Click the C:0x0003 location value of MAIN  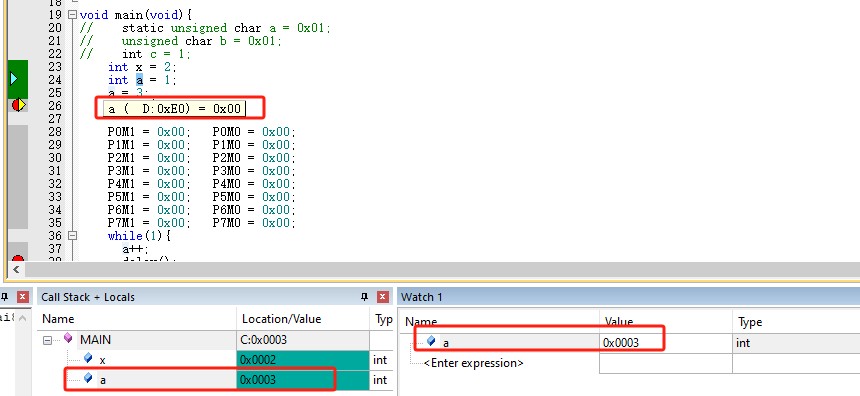pos(264,340)
